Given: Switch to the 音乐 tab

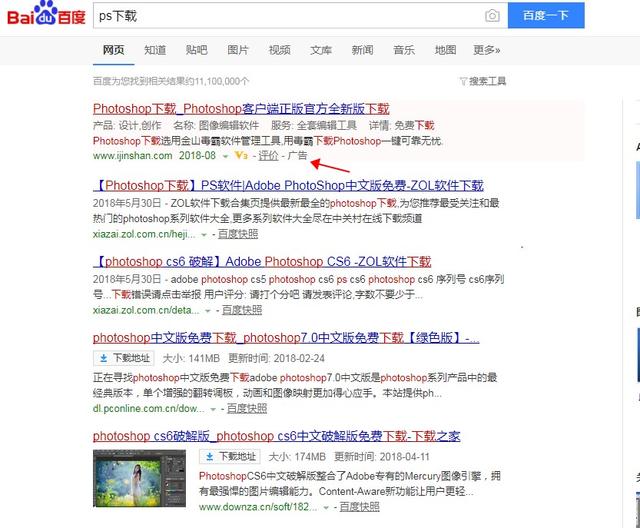Looking at the screenshot, I should (404, 50).
